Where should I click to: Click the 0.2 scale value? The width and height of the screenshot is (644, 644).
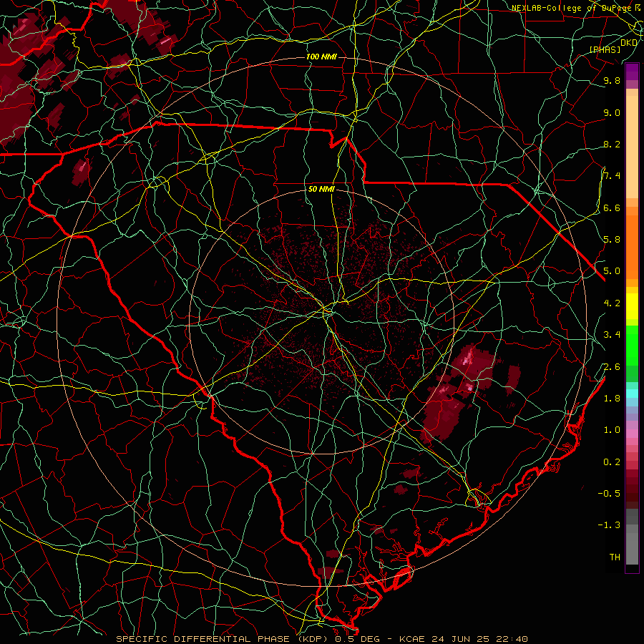tap(612, 462)
